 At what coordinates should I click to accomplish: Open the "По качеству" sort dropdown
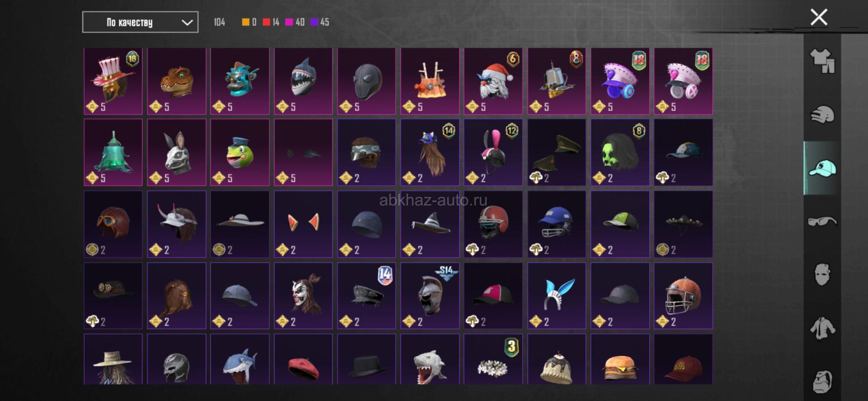pos(140,22)
